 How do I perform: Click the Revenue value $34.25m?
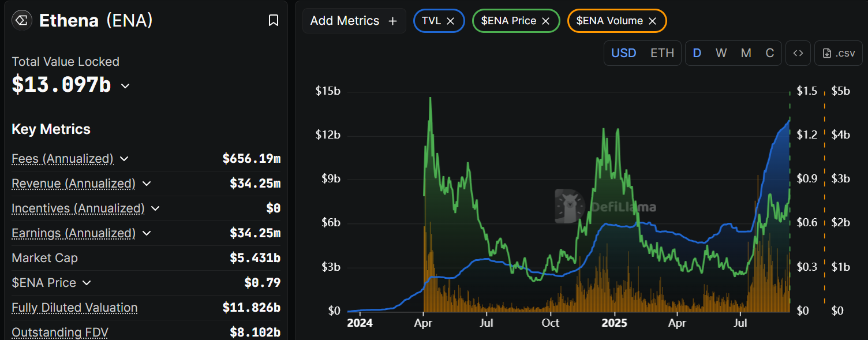(x=255, y=184)
